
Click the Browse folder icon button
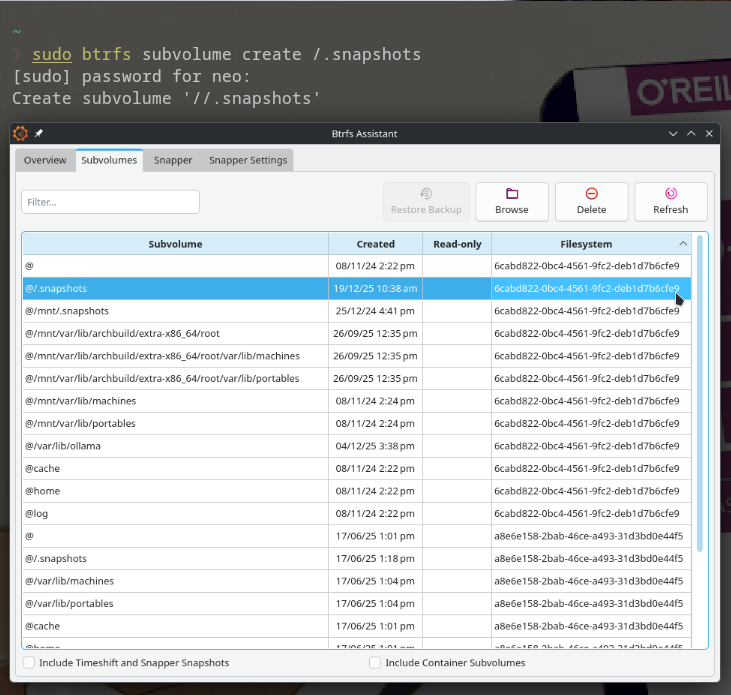pyautogui.click(x=511, y=201)
